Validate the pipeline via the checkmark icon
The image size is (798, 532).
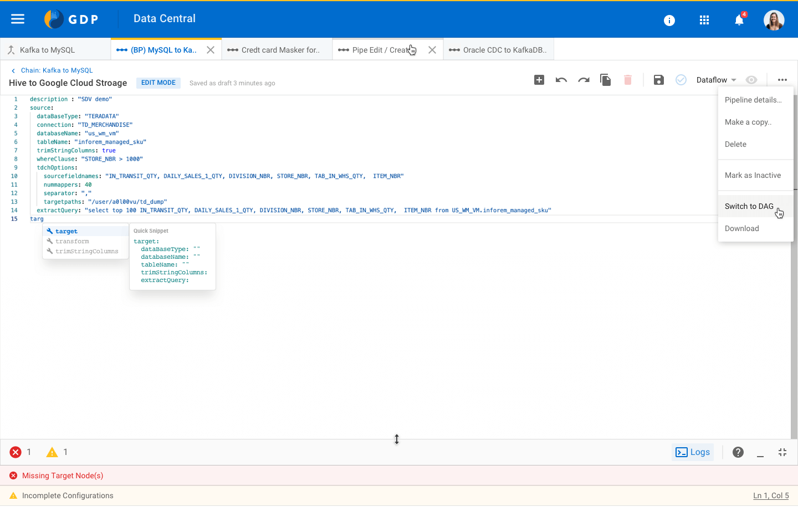click(x=681, y=80)
